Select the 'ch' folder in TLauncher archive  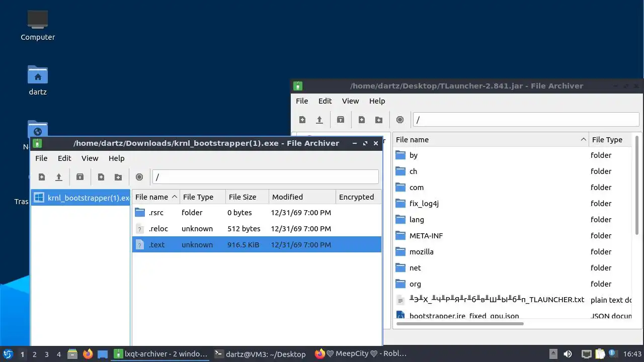tap(512, 171)
